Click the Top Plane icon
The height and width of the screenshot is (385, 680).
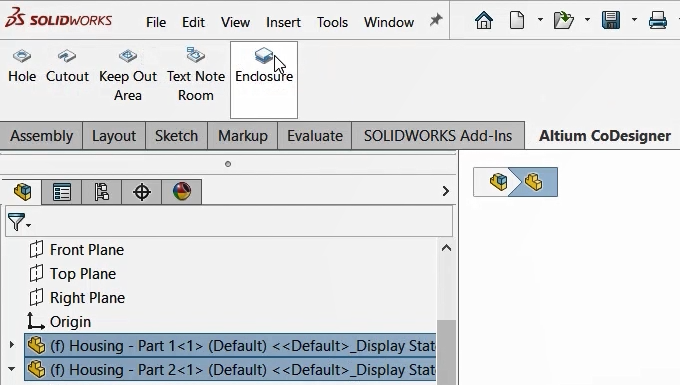36,274
